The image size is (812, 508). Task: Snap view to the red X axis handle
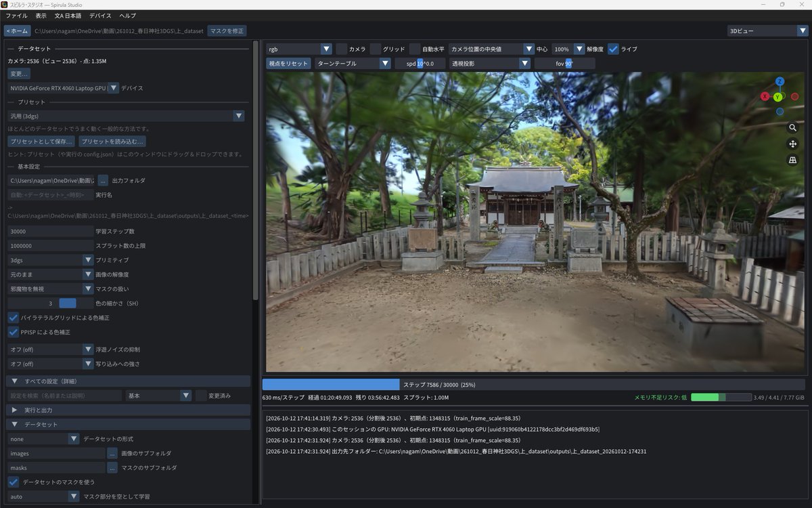point(765,97)
